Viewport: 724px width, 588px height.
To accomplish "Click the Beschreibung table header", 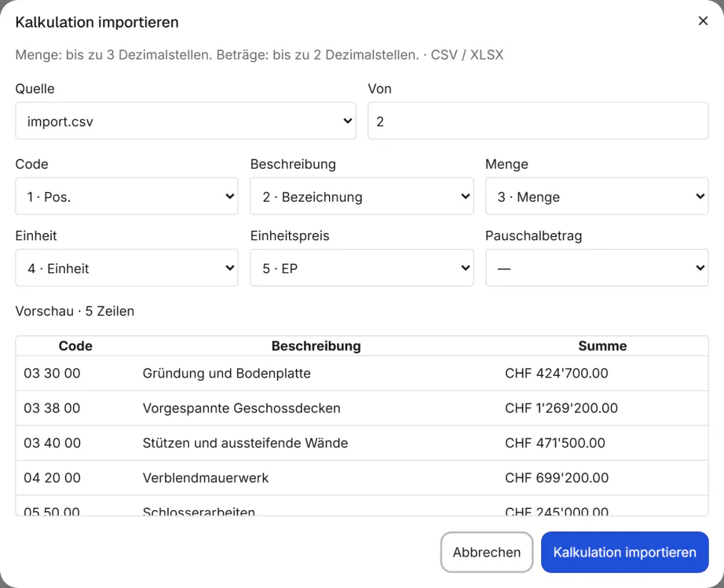I will (316, 346).
